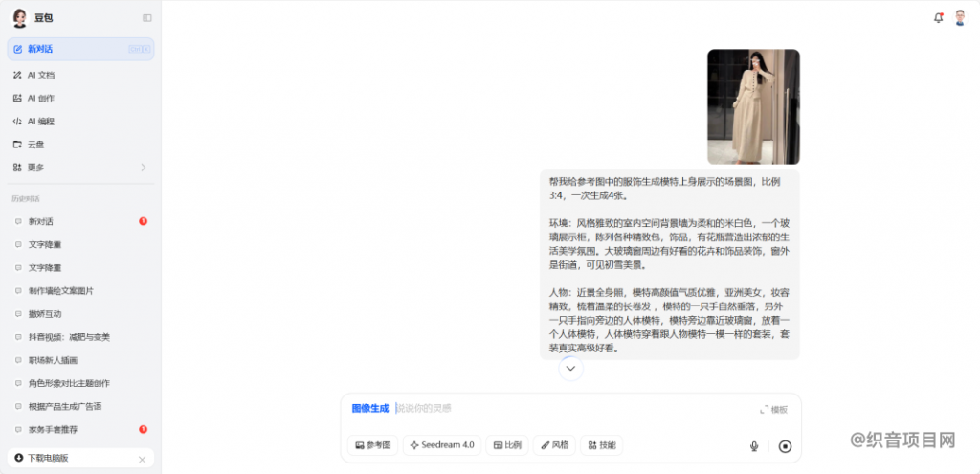Open the Seedream 4.0 model selector

[x=442, y=445]
